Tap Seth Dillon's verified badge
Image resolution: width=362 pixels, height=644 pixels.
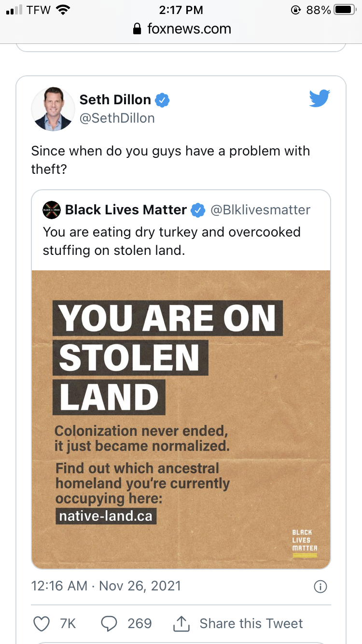click(163, 100)
